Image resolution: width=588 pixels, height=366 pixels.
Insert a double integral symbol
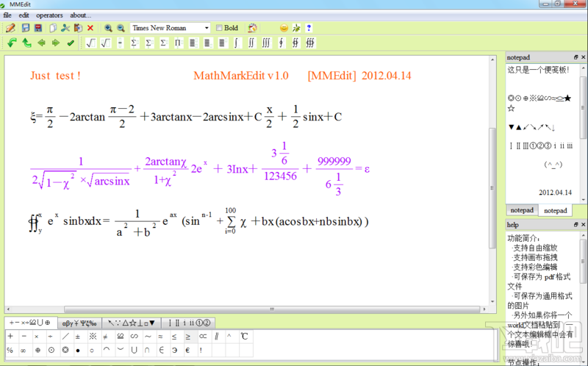[x=251, y=43]
